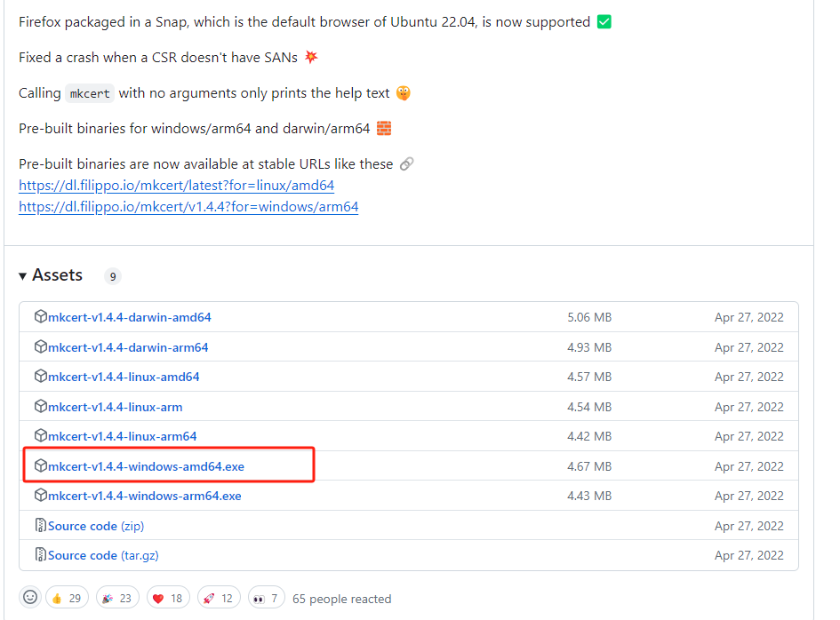Click the zip file icon beside Source code (tar.gz)

tap(41, 554)
